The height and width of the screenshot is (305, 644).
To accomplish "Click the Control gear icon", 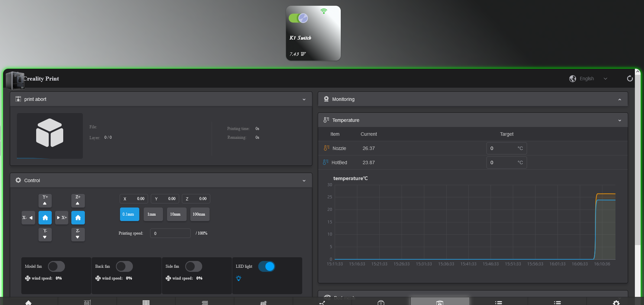I will [18, 180].
